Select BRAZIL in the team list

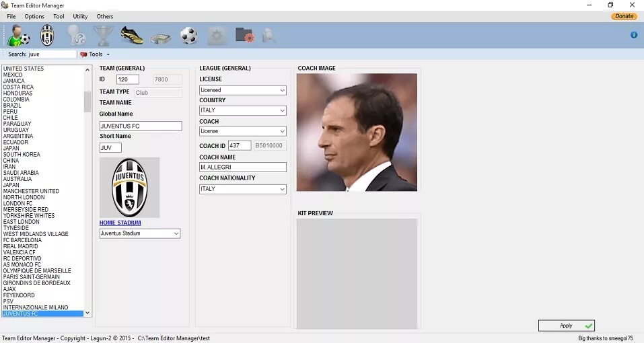tap(12, 106)
